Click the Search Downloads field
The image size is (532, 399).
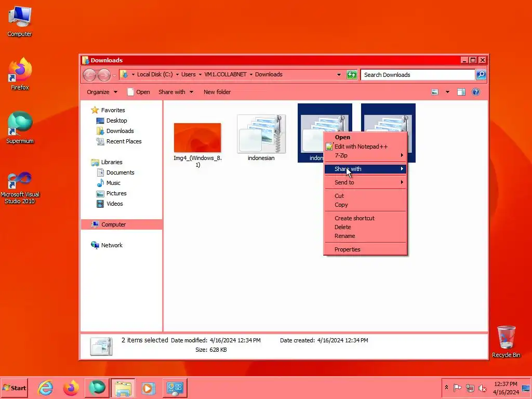coord(418,75)
